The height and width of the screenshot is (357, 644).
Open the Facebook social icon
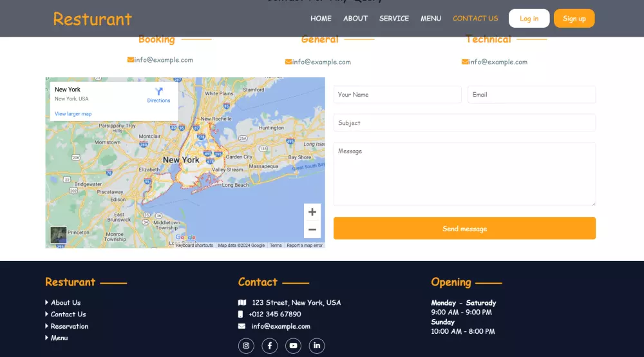[269, 345]
